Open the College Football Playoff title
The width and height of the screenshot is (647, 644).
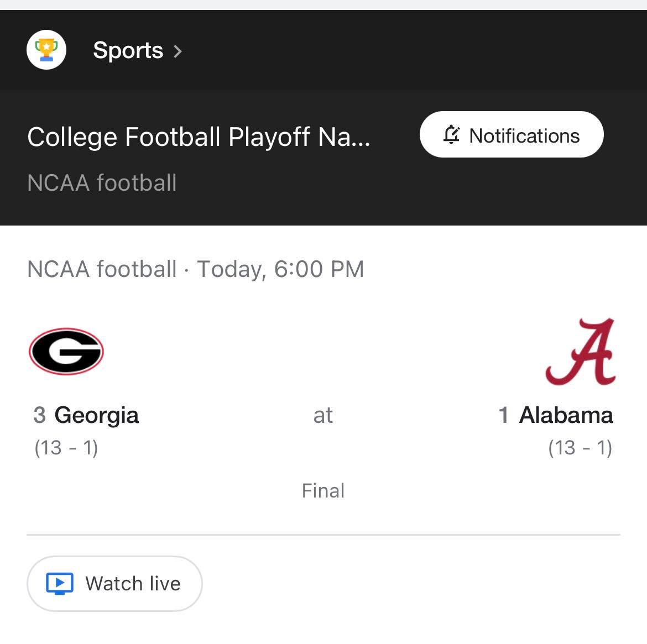pos(199,137)
